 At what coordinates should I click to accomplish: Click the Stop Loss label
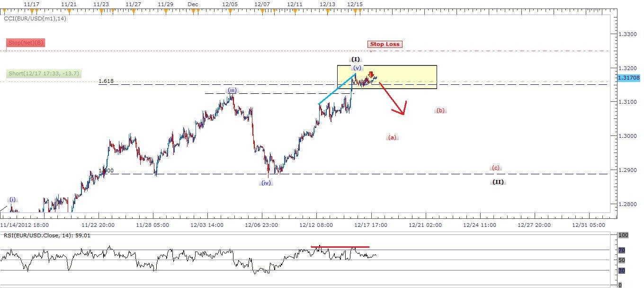[x=385, y=44]
